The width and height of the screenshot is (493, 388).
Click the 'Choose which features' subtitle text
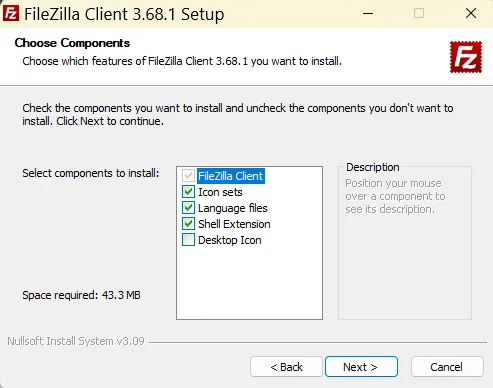point(182,61)
